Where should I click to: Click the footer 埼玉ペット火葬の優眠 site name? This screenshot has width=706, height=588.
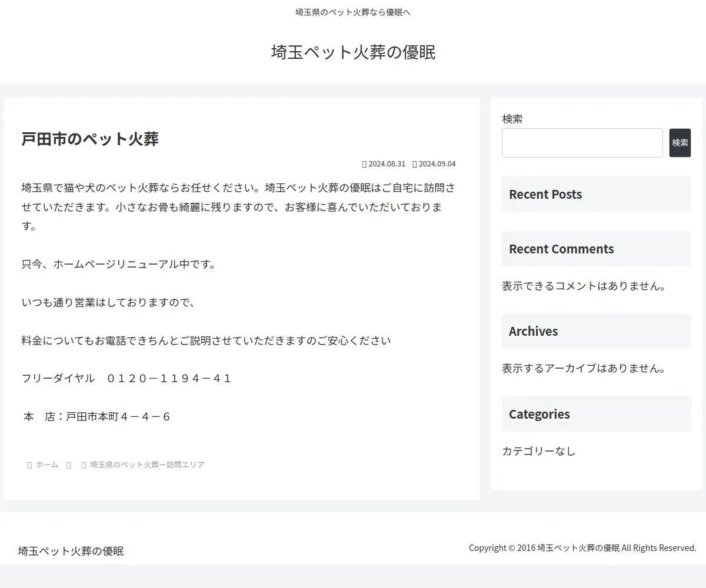coord(71,551)
